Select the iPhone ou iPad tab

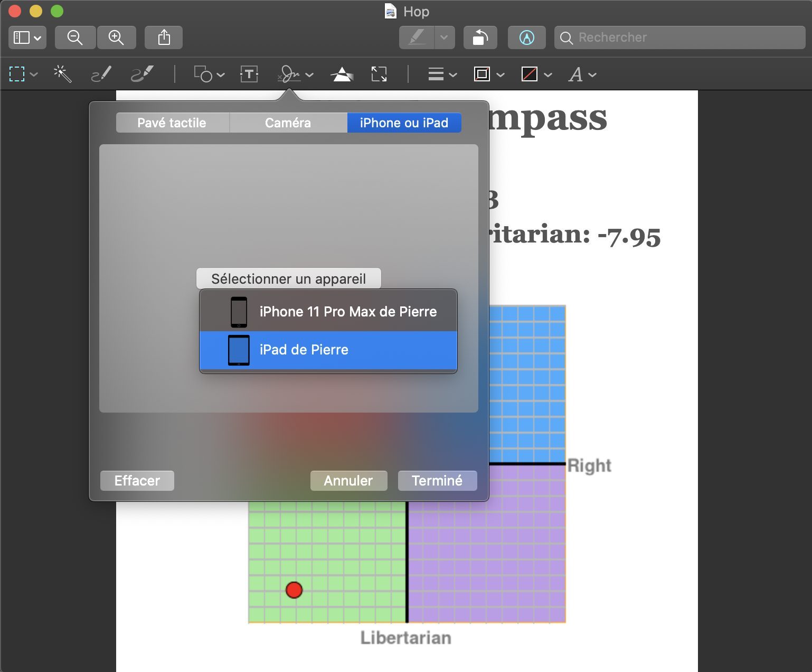click(404, 123)
